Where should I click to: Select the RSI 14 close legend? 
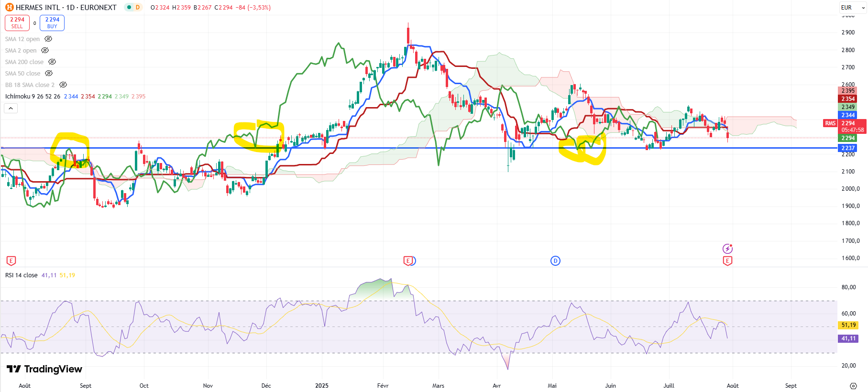tap(22, 275)
